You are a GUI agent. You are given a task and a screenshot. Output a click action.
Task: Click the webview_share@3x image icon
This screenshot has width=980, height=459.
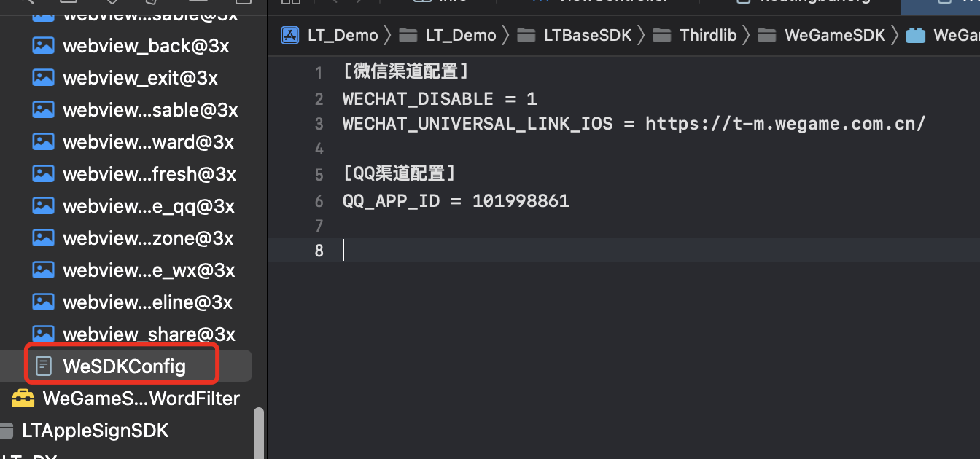pyautogui.click(x=43, y=334)
